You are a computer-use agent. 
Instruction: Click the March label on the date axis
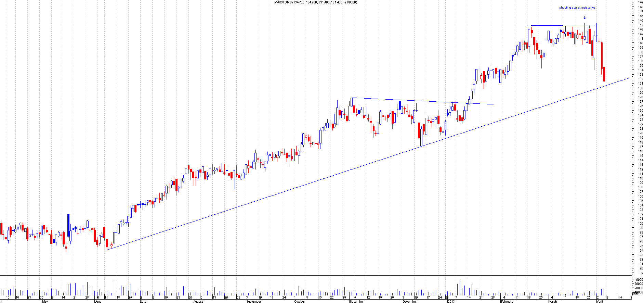coord(553,301)
